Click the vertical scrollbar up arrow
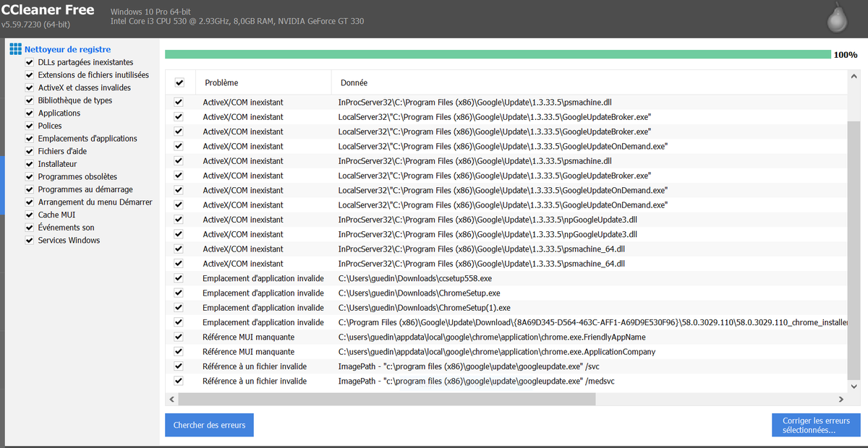 pos(854,77)
